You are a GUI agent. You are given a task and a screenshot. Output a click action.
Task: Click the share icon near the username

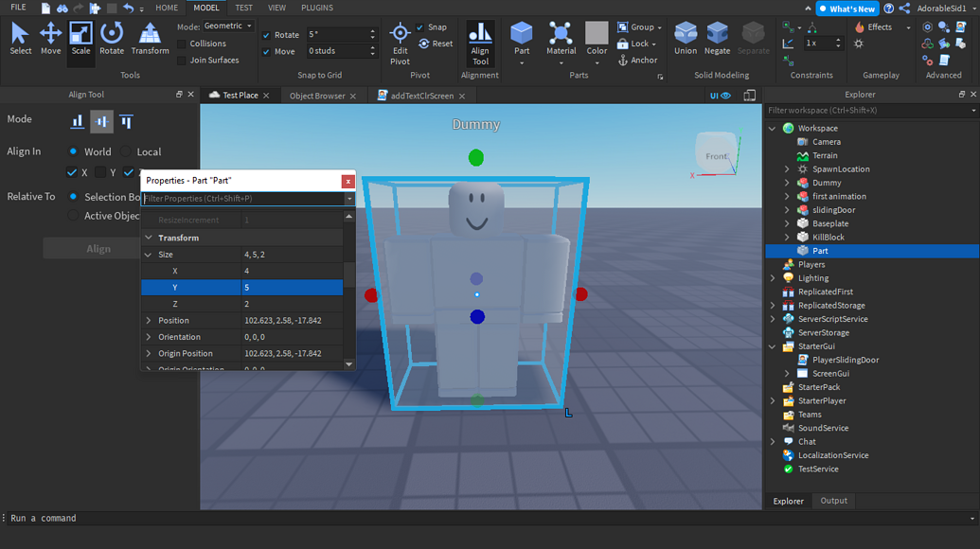[x=903, y=9]
